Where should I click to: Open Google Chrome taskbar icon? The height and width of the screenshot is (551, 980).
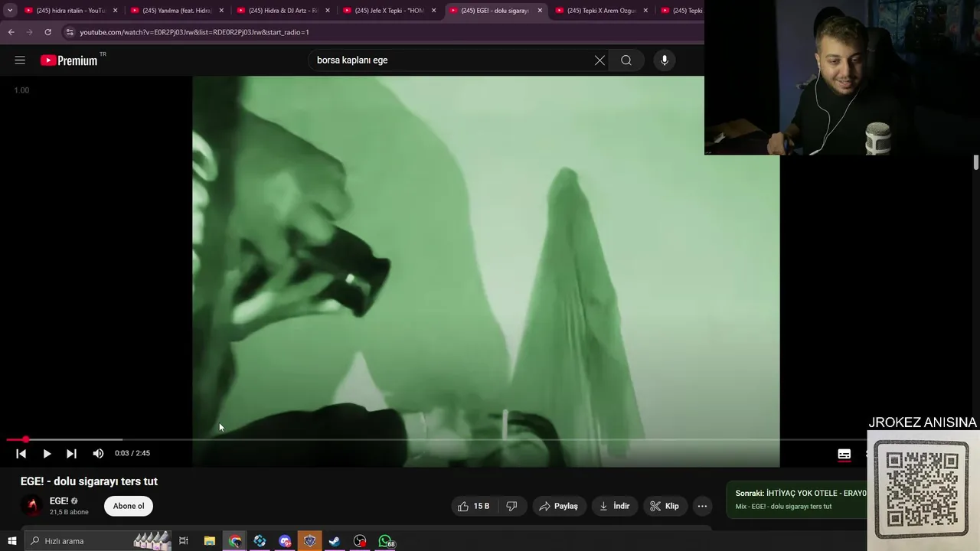click(235, 541)
